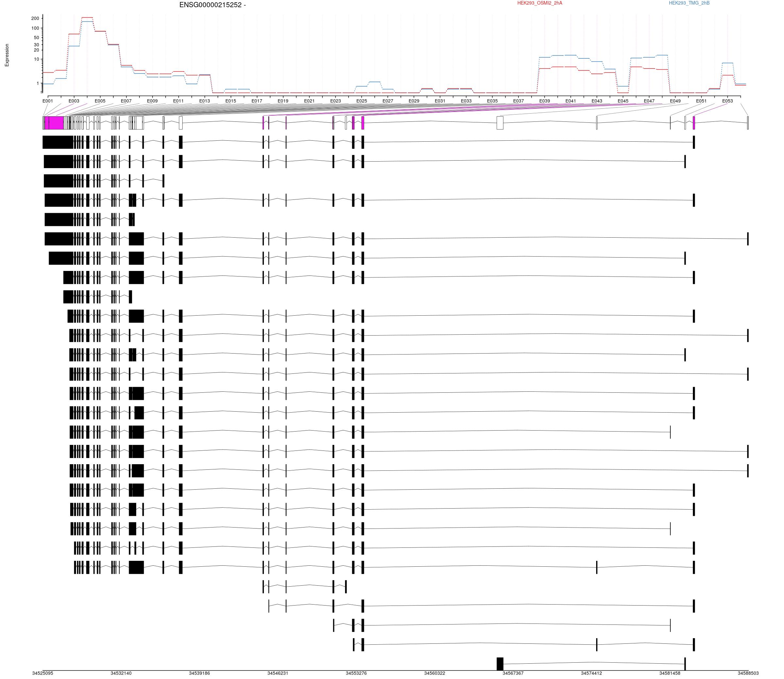784x679 pixels.
Task: Click genomic coordinate 34532140
Action: point(121,673)
